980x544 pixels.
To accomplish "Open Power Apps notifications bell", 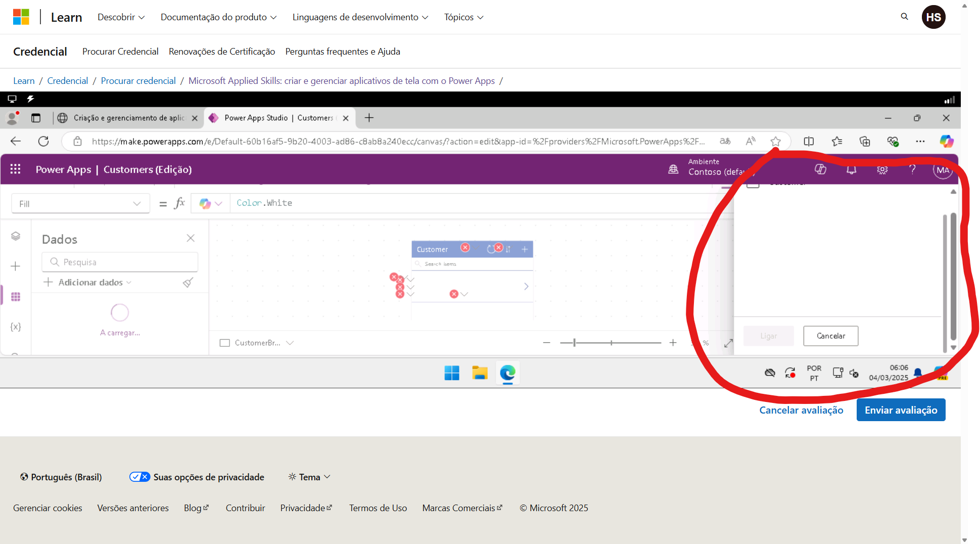I will click(x=852, y=170).
